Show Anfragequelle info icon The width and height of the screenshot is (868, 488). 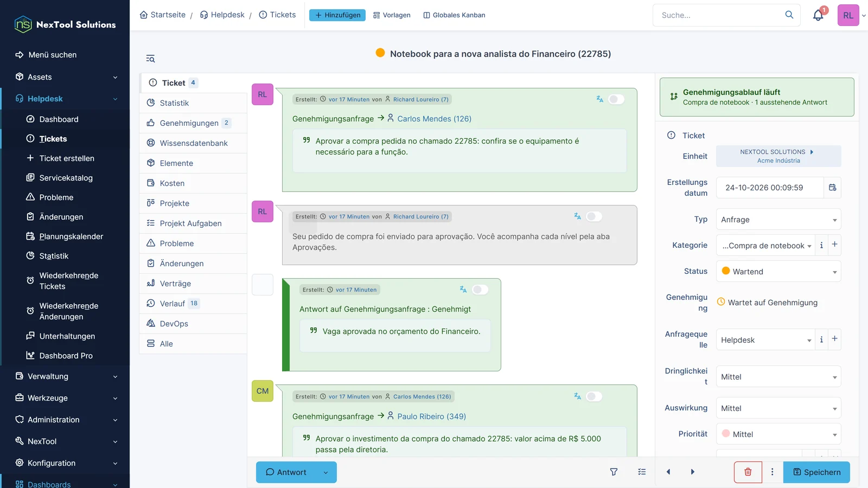tap(821, 339)
